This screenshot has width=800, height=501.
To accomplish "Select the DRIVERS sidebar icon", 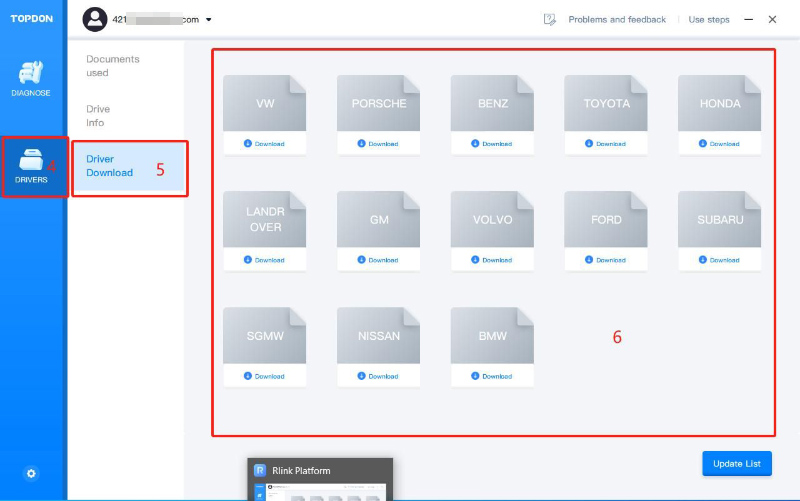I will coord(33,166).
